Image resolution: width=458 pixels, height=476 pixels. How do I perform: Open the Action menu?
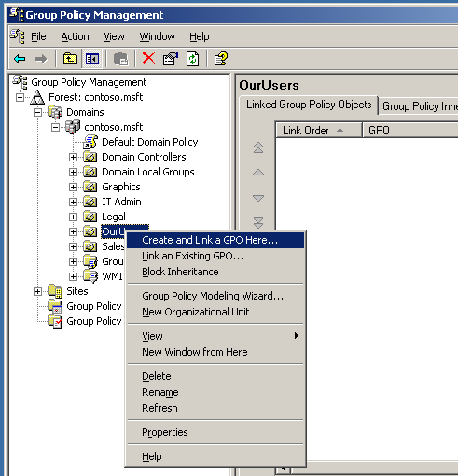click(75, 36)
